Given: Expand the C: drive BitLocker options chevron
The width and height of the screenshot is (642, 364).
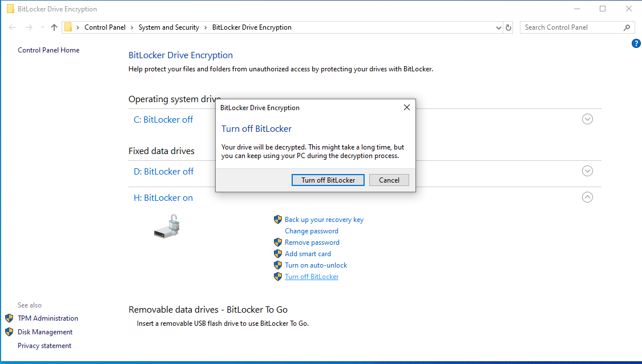Looking at the screenshot, I should 587,119.
